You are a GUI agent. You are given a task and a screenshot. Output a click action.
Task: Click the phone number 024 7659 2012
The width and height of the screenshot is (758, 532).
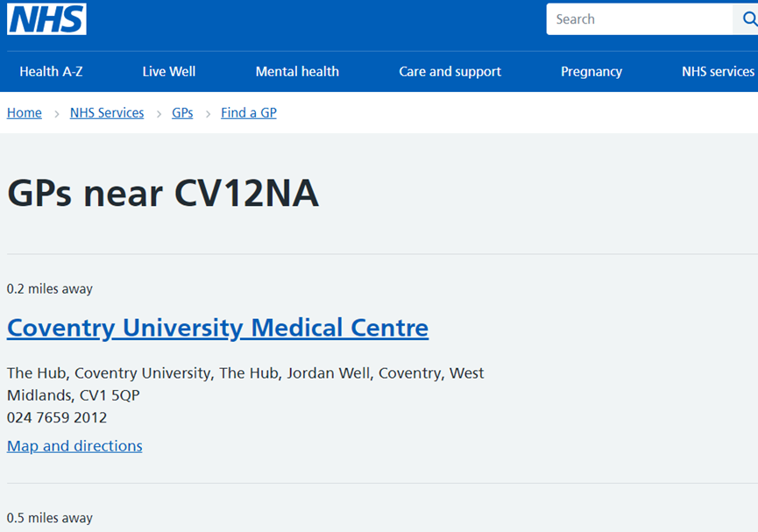(57, 418)
